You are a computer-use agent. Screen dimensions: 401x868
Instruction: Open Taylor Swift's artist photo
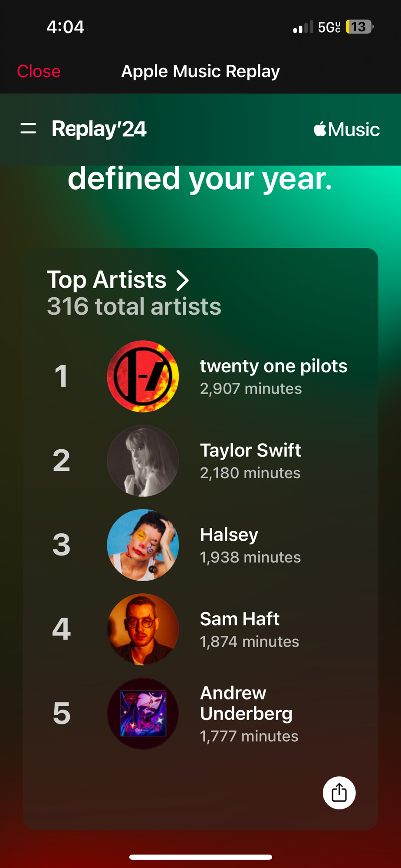pos(143,460)
